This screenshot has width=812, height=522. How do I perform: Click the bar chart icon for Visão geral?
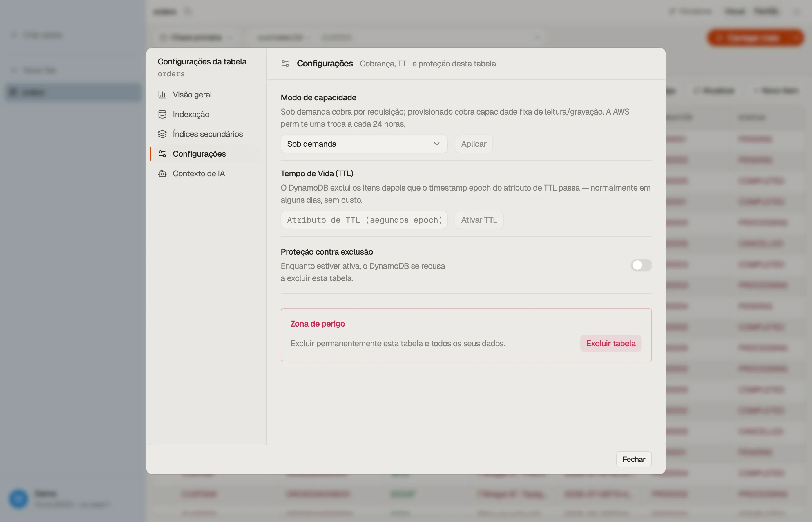point(162,95)
